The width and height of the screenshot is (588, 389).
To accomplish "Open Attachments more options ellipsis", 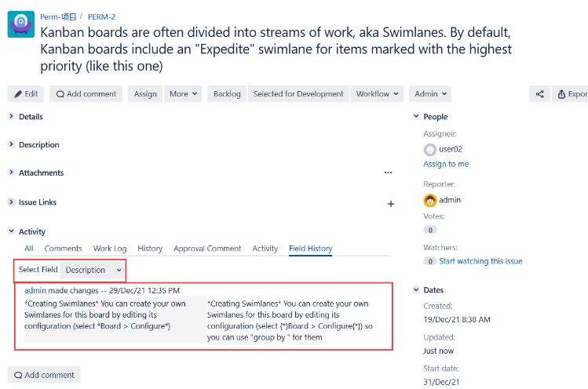I will click(x=388, y=173).
